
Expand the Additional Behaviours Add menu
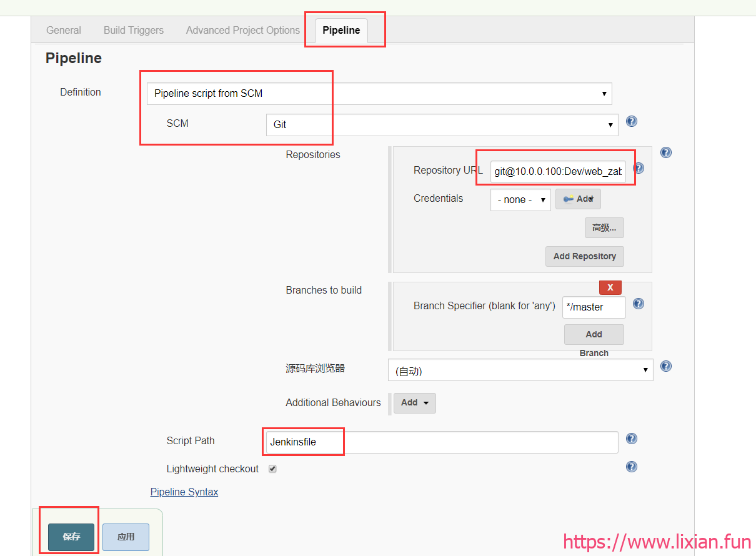415,403
